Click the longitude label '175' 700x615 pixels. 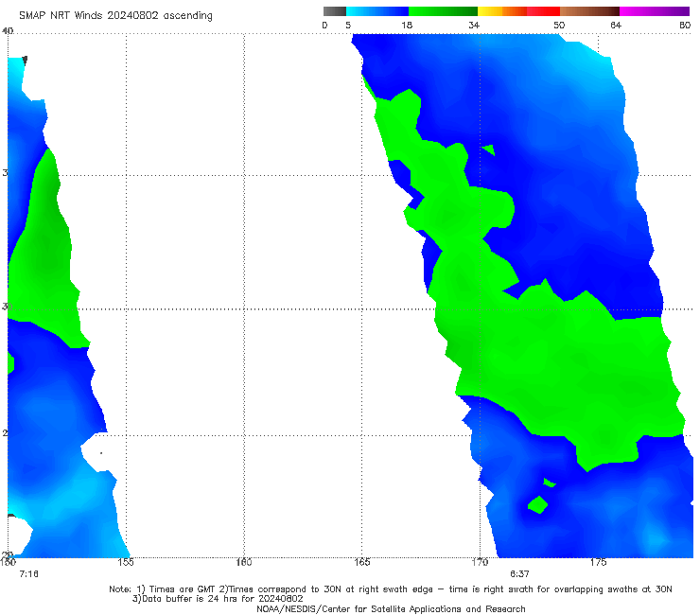tap(598, 562)
